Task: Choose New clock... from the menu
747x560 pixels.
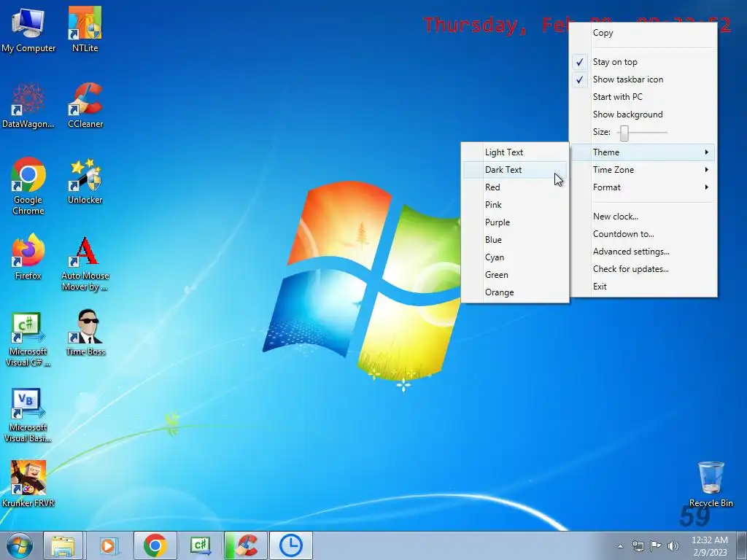Action: click(643, 216)
